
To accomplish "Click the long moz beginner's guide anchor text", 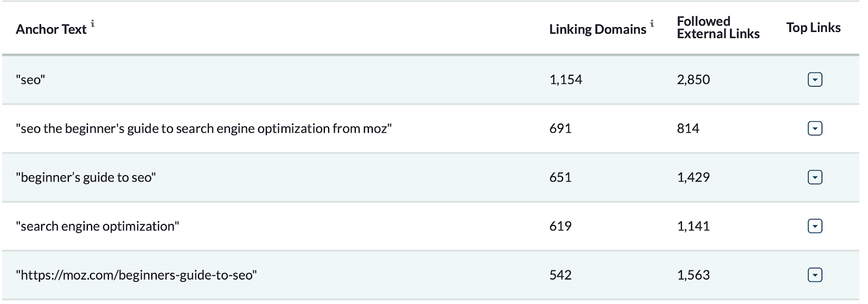I will tap(203, 128).
